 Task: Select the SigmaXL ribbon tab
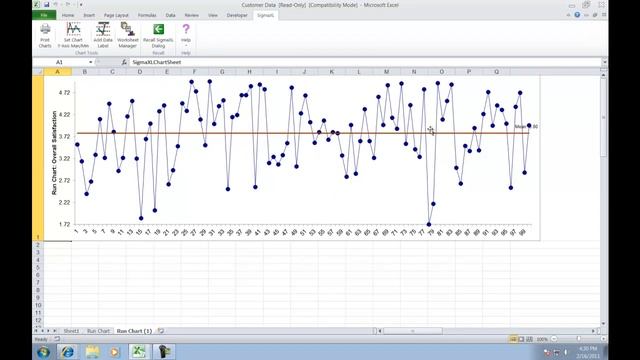265,15
